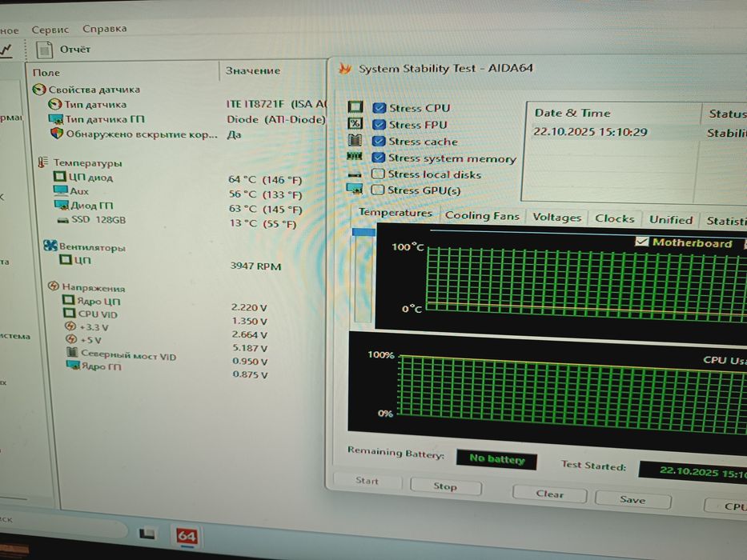This screenshot has width=747, height=560.
Task: Click the ITE IT8721F sensor type value
Action: click(277, 104)
